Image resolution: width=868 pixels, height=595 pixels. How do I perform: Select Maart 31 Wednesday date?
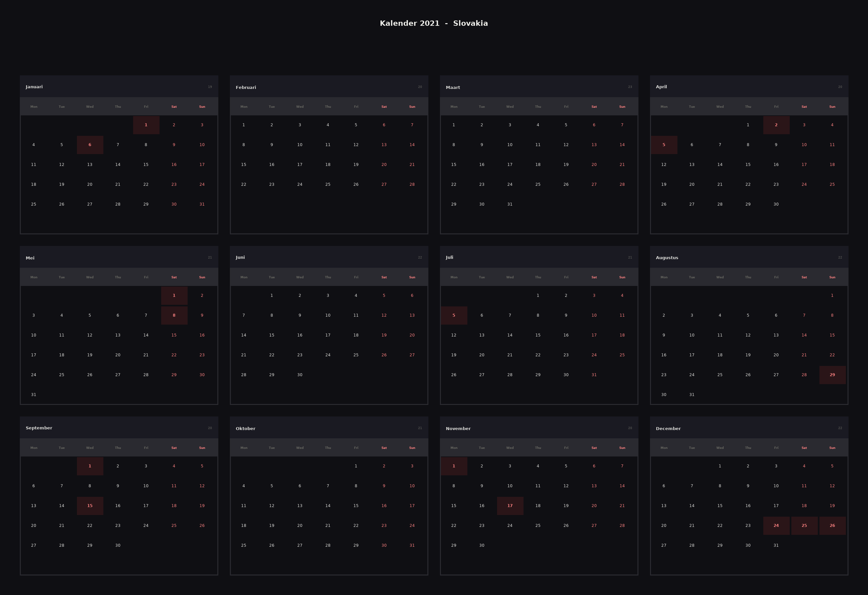510,204
